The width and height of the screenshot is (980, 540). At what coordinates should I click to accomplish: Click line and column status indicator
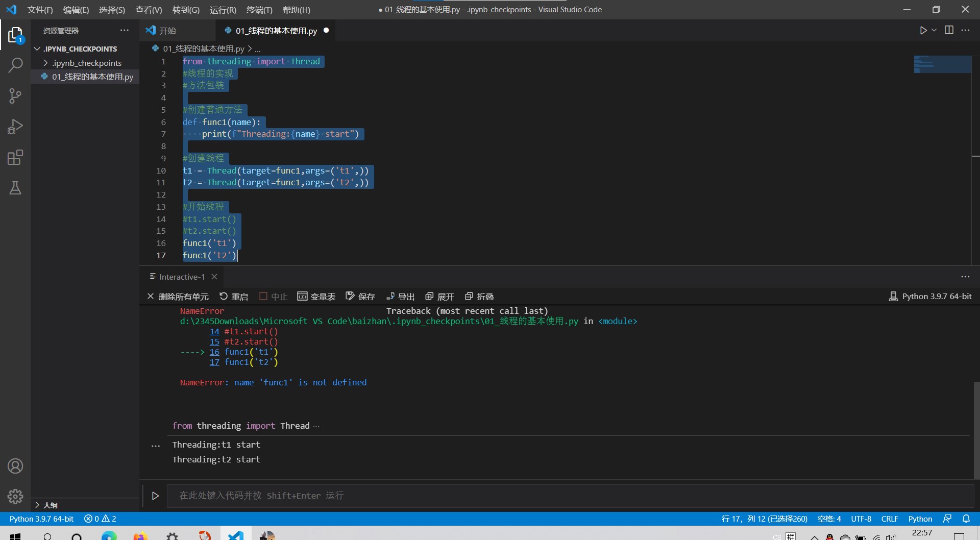764,519
